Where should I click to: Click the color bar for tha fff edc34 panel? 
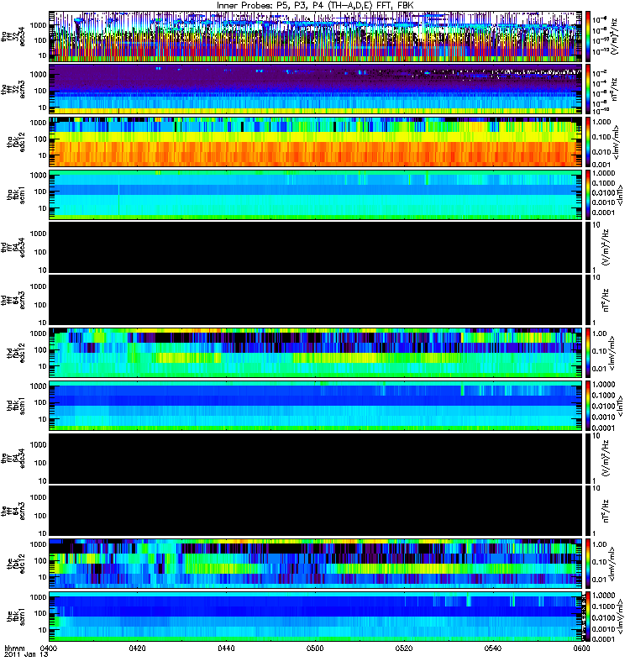[589, 37]
